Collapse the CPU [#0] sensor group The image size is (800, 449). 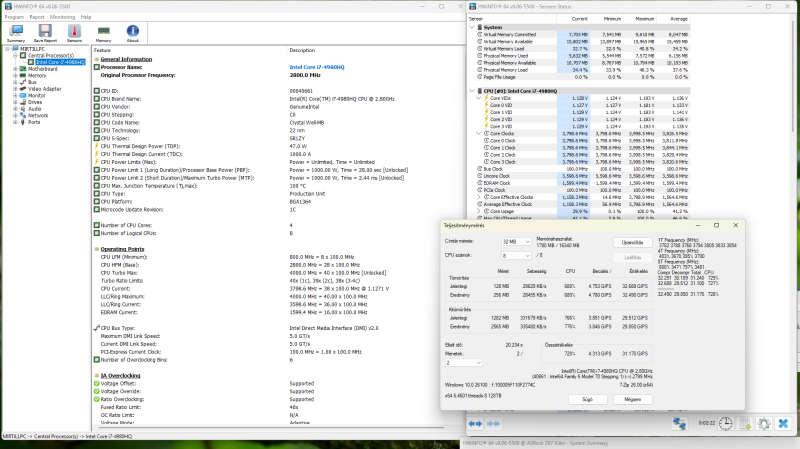(472, 91)
